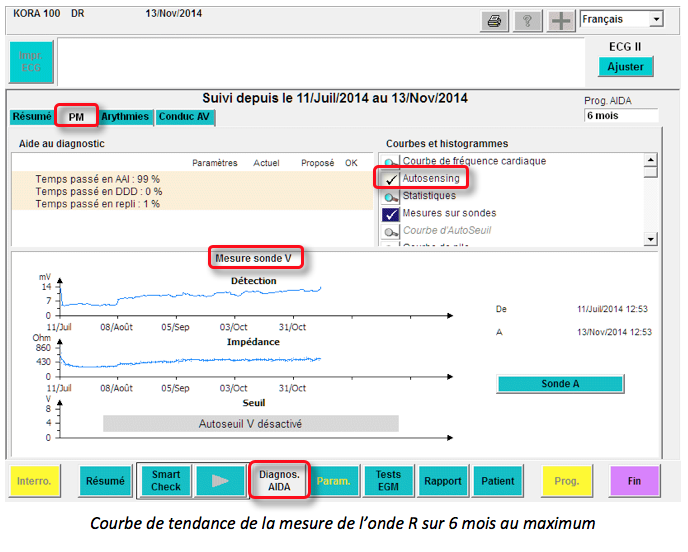Switch to Sonde A measurements

point(560,384)
